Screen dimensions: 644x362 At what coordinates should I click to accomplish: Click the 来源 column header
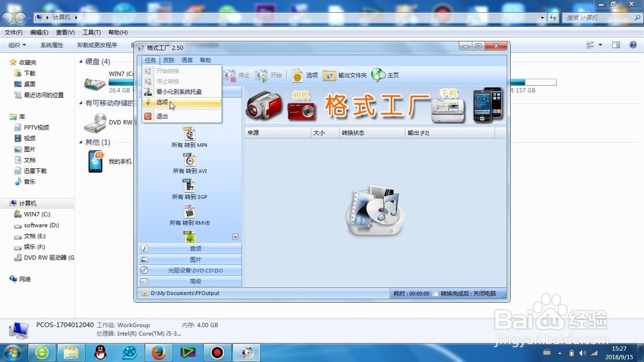(x=278, y=133)
